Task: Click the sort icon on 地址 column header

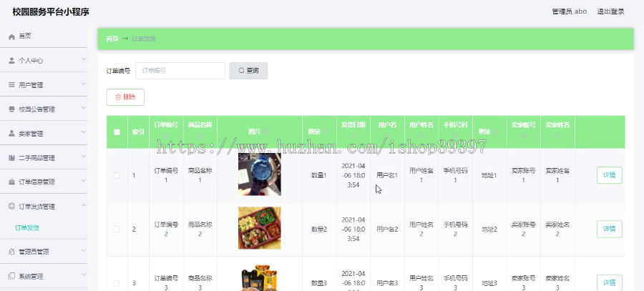Action: point(496,132)
